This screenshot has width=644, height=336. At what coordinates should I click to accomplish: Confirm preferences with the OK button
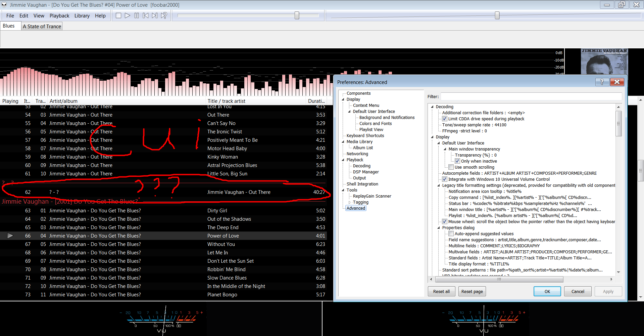(547, 291)
